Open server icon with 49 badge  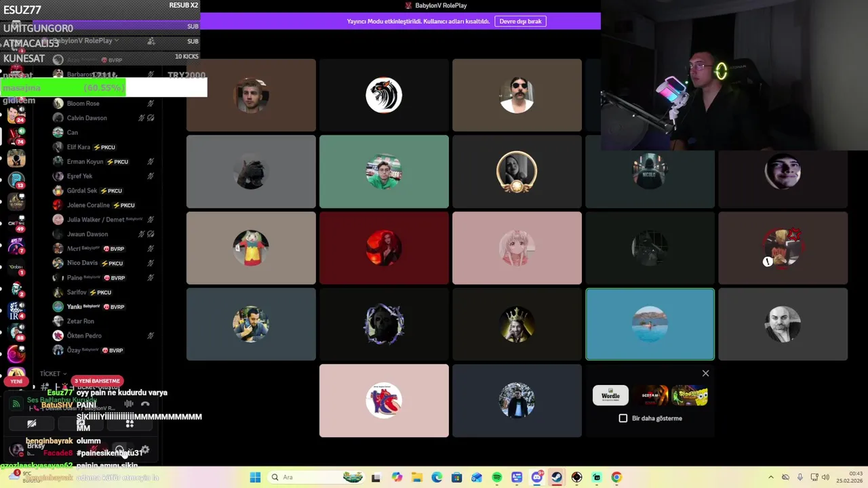pos(16,223)
